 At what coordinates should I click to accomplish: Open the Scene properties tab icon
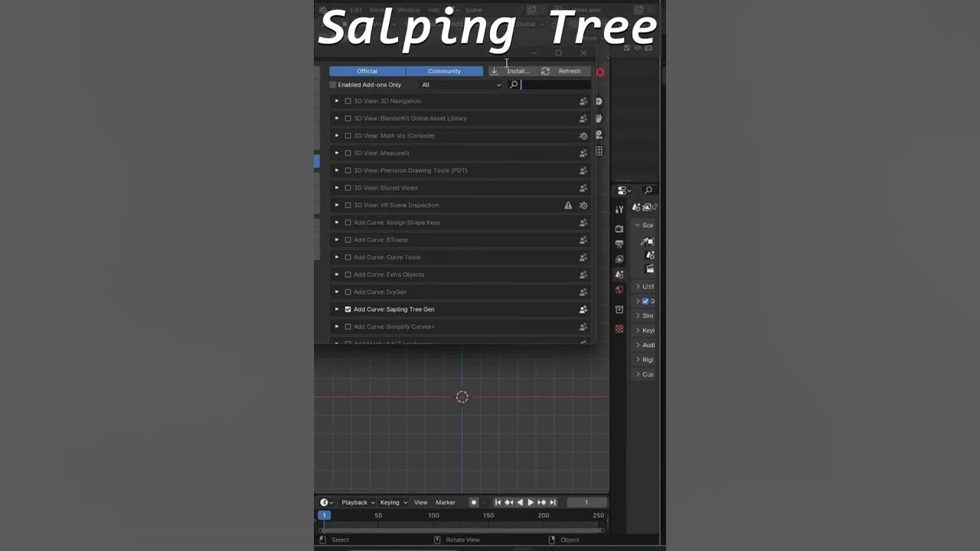tap(619, 274)
